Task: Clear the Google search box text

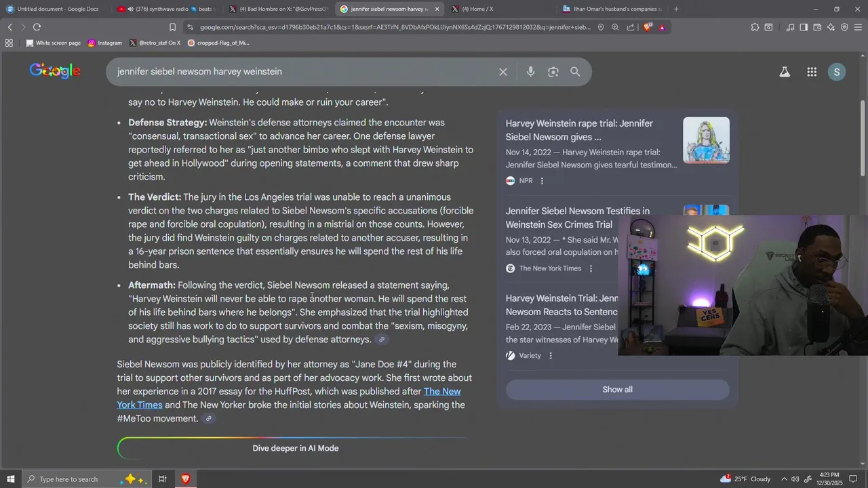Action: click(503, 72)
